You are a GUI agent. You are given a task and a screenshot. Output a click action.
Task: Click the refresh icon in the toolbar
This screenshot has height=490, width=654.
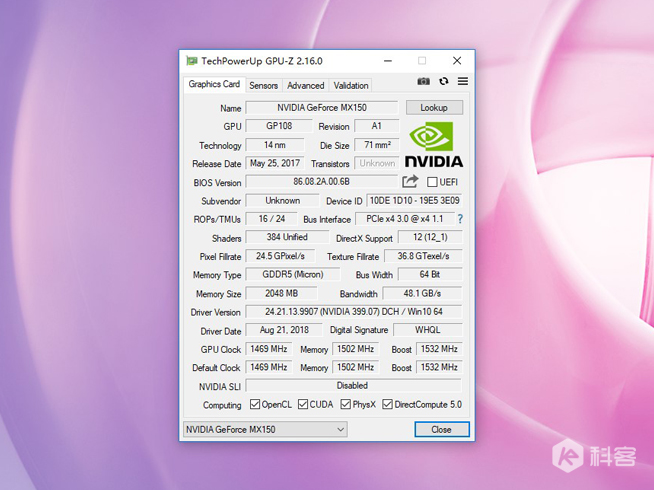pos(443,82)
